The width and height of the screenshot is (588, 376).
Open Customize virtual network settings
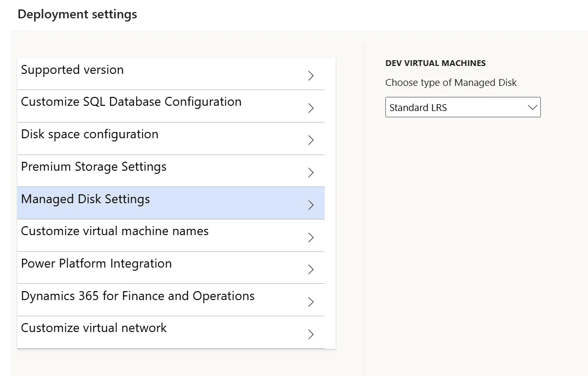[171, 332]
